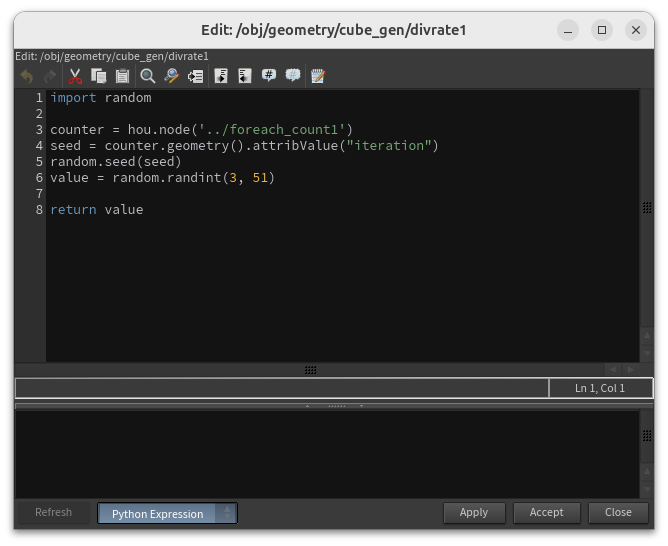
Task: Click the horizontal scroll left arrow
Action: pos(613,369)
